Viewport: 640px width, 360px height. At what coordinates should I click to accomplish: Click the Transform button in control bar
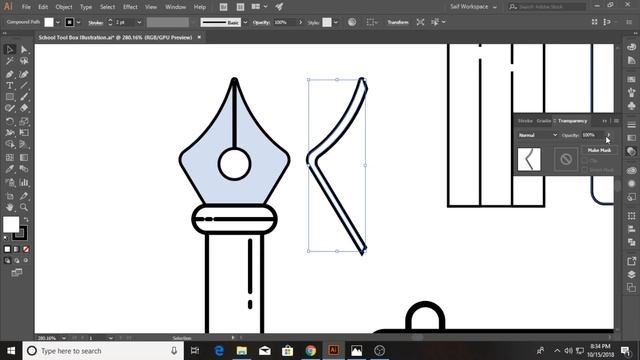tap(398, 22)
